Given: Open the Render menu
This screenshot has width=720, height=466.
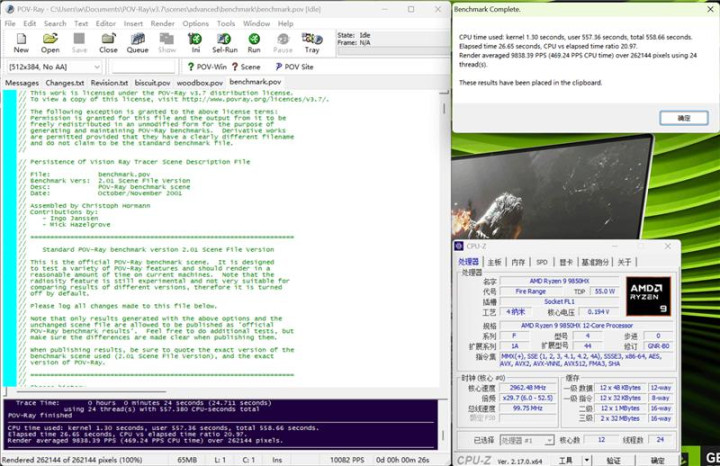Looking at the screenshot, I should (164, 23).
